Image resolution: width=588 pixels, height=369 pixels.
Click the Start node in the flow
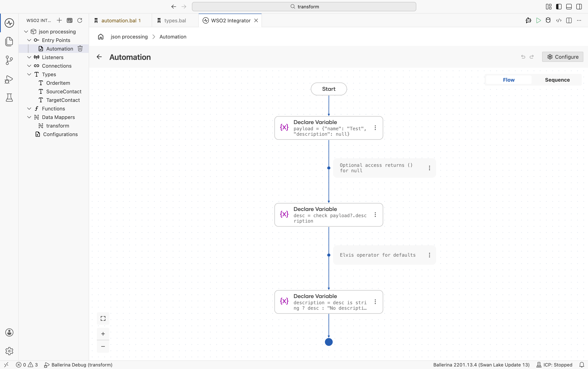click(x=329, y=89)
